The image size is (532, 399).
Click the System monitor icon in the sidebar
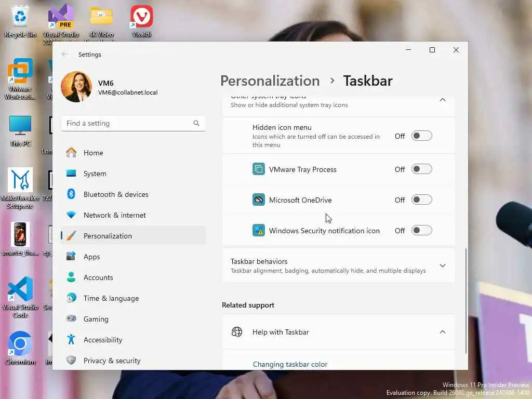pyautogui.click(x=71, y=174)
